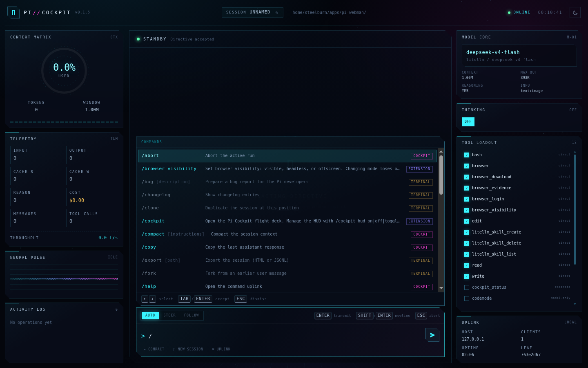This screenshot has width=588, height=368.
Task: Click the Pi Cockpit logo icon
Action: [x=13, y=12]
